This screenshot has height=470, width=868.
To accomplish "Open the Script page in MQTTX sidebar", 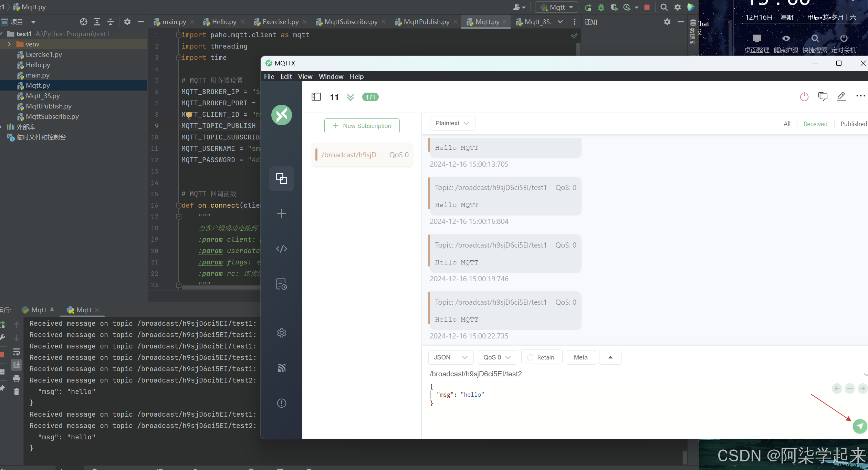I will tap(281, 249).
